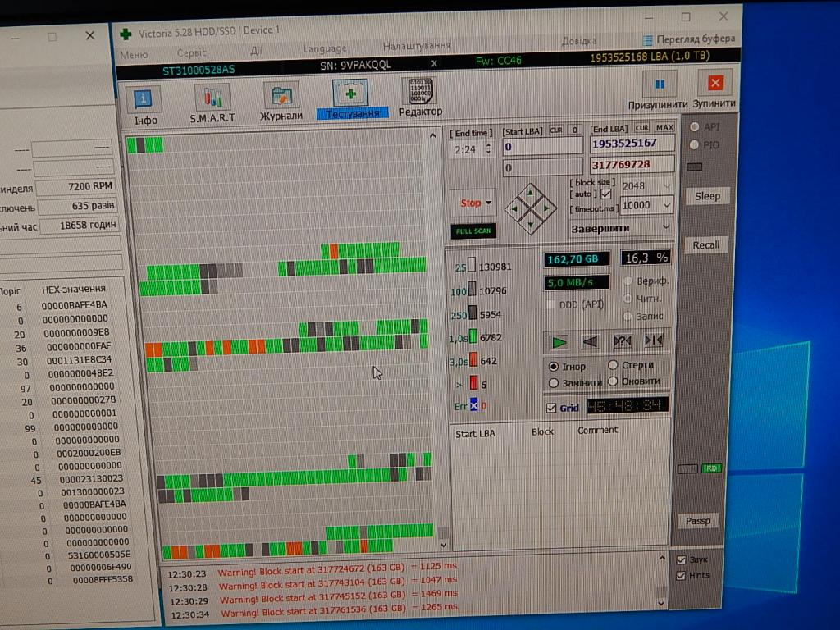This screenshot has width=840, height=630.
Task: Open the Завершити end-action dropdown
Action: [665, 227]
